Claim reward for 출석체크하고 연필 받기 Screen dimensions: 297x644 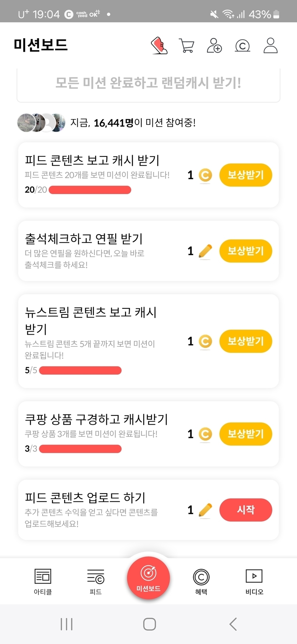245,251
